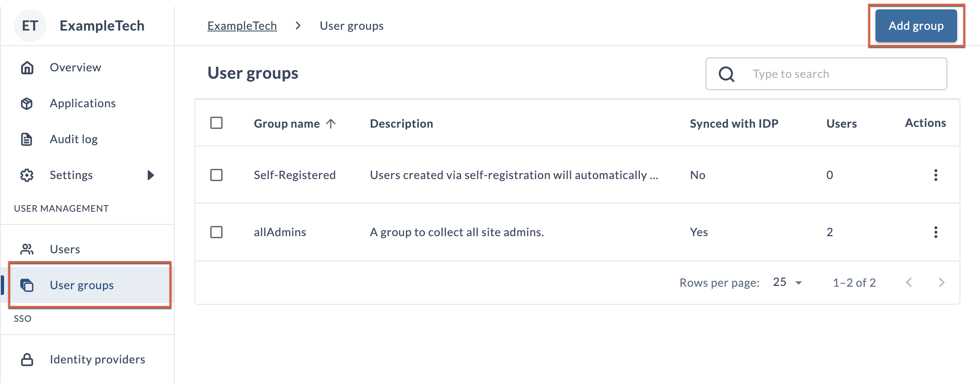Open Overview in the sidebar

click(87, 67)
